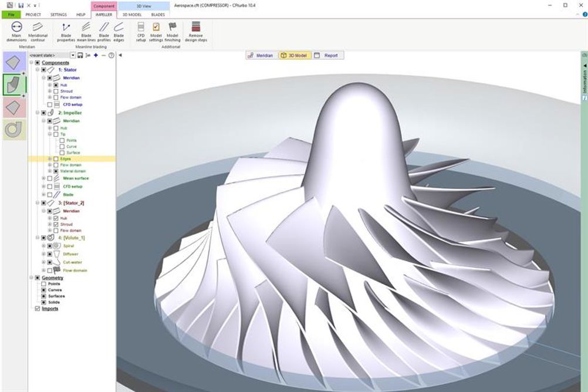The width and height of the screenshot is (588, 392).
Task: Collapse the 3: [Stator_2] tree node
Action: point(38,203)
